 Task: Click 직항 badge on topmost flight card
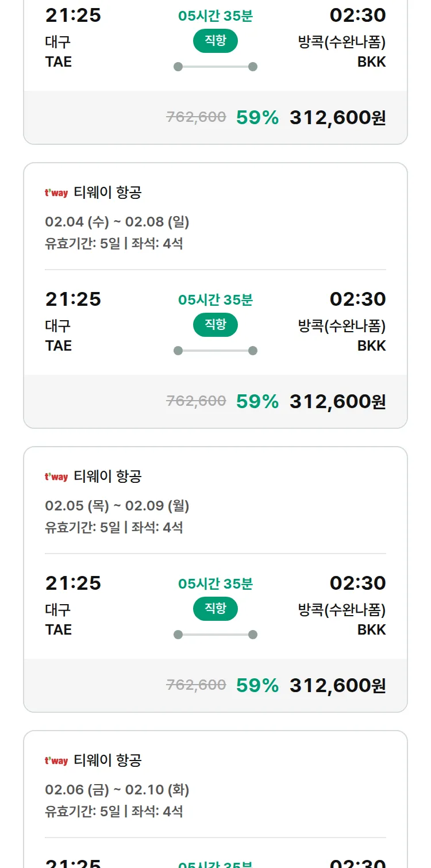(215, 41)
